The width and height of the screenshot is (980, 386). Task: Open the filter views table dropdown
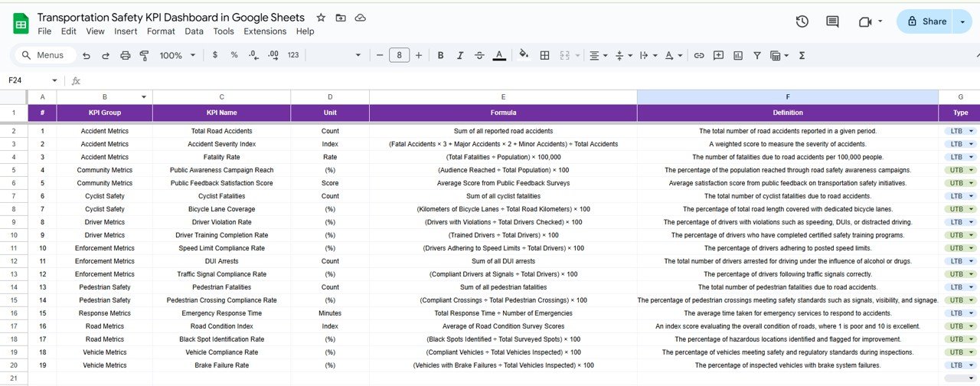click(779, 55)
